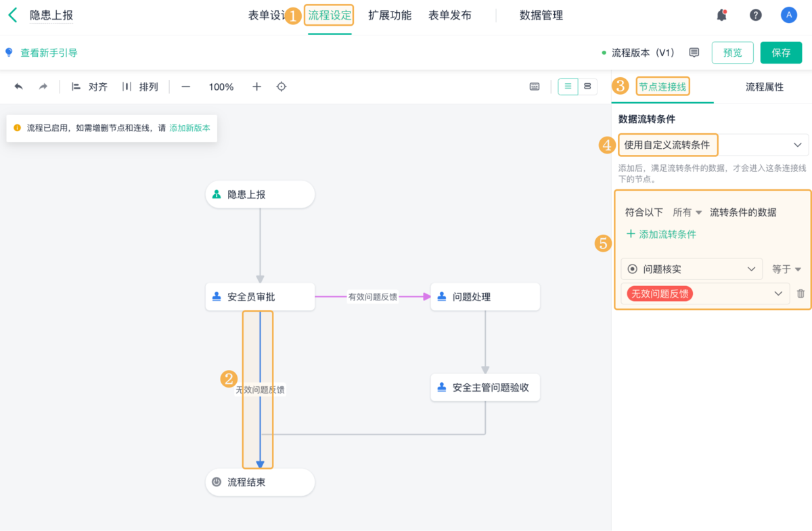Screen dimensions: 812x531
Task: Click the center-canvas locate icon
Action: pos(281,87)
